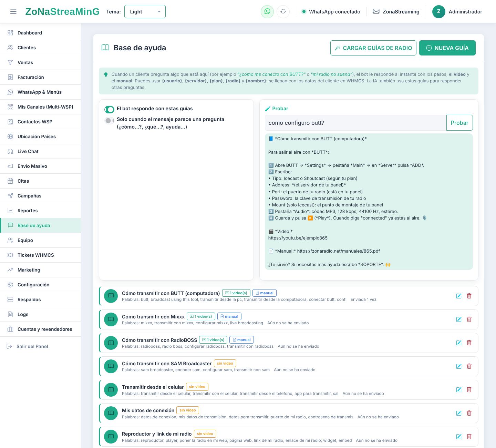Click the green WhatsApp status icon
Viewport: 496px width, 448px height.
click(x=267, y=12)
